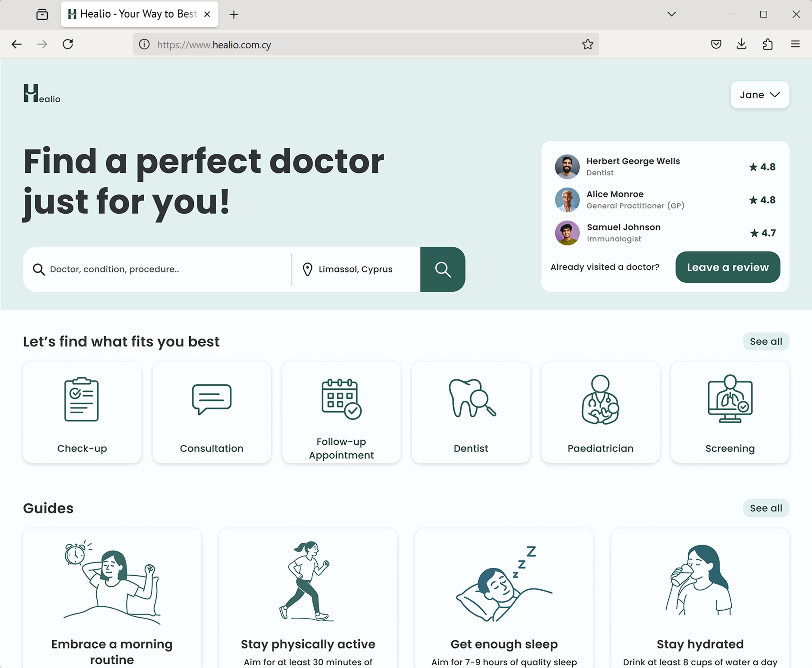Open the Screening category card
The image size is (812, 668).
pos(730,412)
